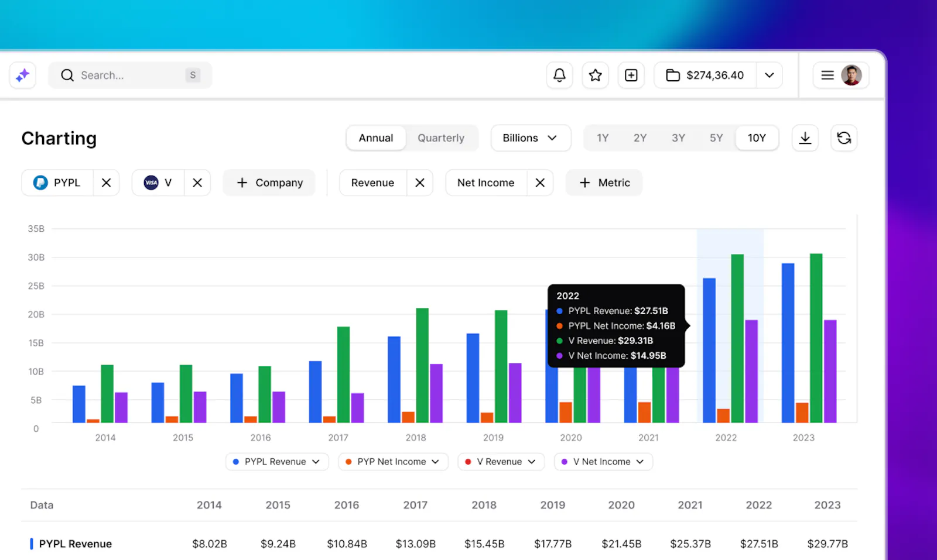Image resolution: width=937 pixels, height=560 pixels.
Task: Click the orange PYP Net Income legend dot
Action: coord(348,462)
